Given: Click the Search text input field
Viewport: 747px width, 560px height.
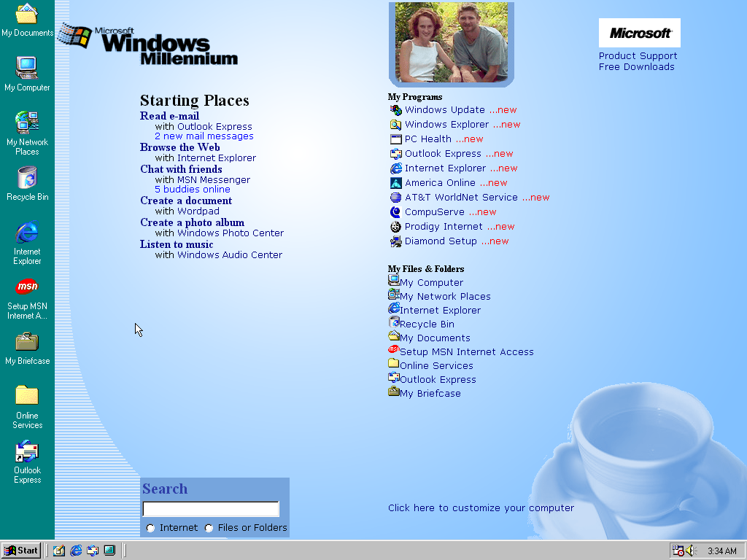Looking at the screenshot, I should pos(211,509).
